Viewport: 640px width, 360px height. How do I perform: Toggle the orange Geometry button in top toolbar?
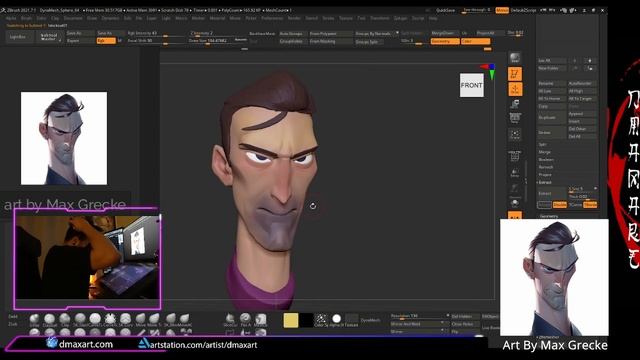(x=445, y=41)
